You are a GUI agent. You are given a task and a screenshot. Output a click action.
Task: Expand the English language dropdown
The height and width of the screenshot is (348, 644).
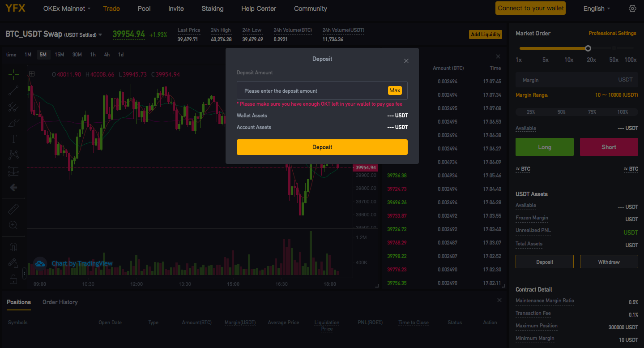(597, 9)
